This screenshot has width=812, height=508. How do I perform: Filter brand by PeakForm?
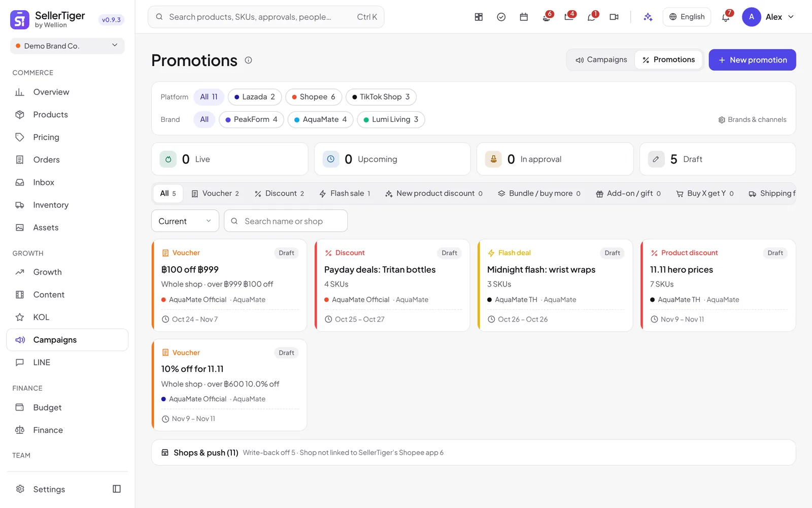click(251, 119)
